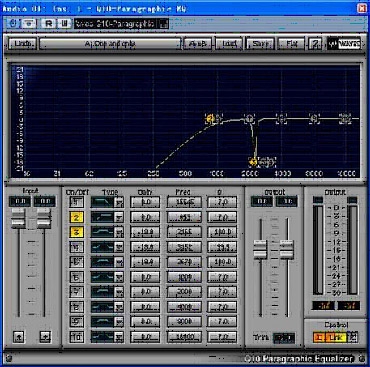
Task: Click band 2 filter type curve icon
Action: pyautogui.click(x=103, y=217)
